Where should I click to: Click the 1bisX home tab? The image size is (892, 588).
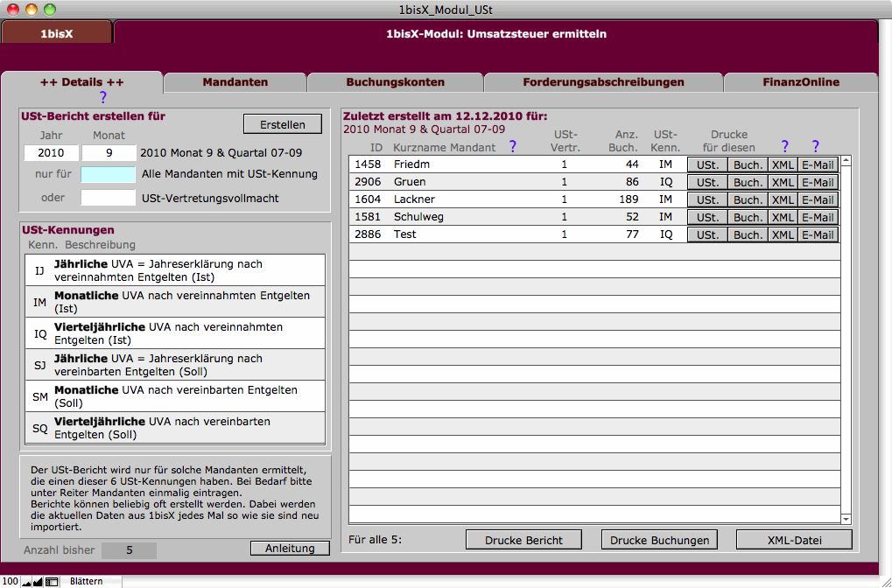pyautogui.click(x=57, y=34)
